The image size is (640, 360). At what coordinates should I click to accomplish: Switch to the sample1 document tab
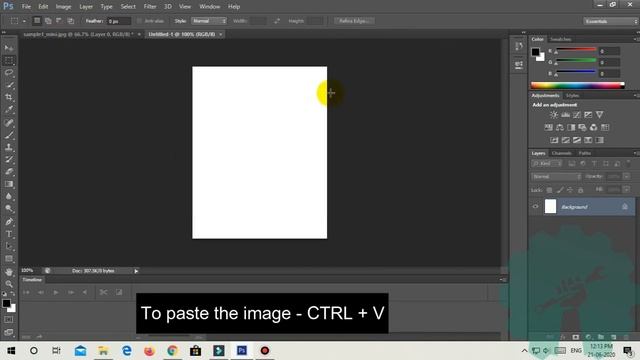tap(78, 34)
